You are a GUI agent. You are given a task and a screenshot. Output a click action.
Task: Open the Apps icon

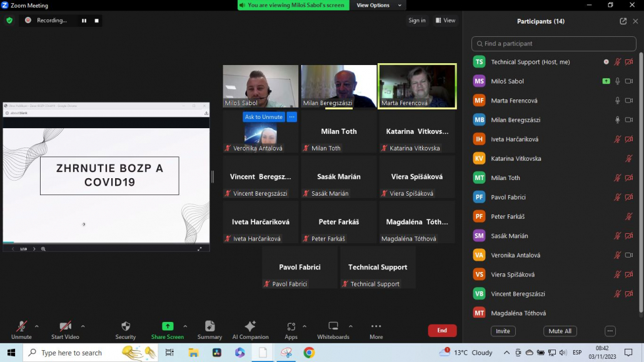(291, 326)
